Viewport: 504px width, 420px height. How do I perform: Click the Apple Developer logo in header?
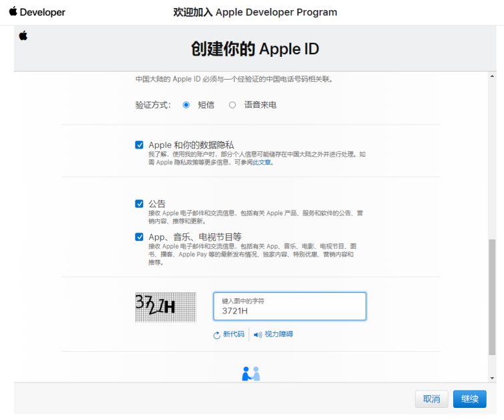point(37,12)
